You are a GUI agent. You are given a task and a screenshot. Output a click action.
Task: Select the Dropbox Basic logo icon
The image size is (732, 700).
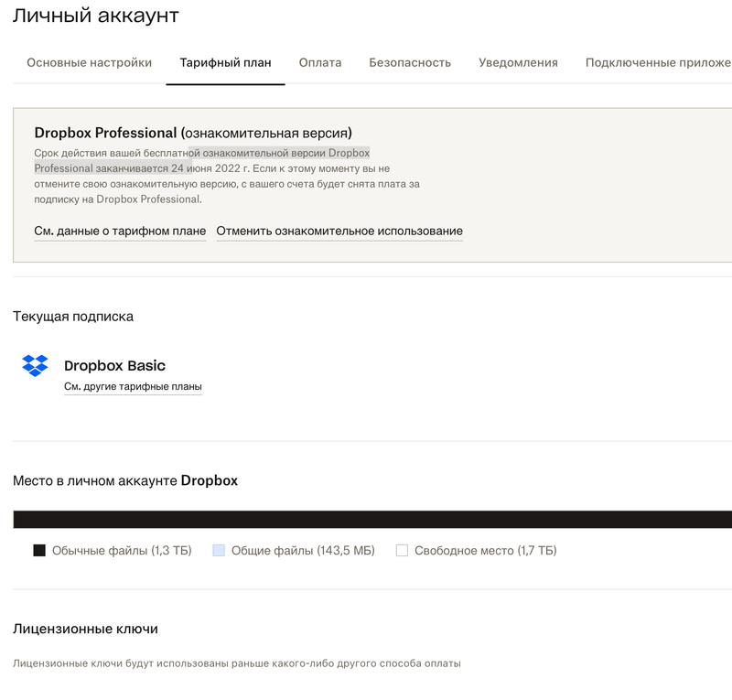(x=33, y=364)
